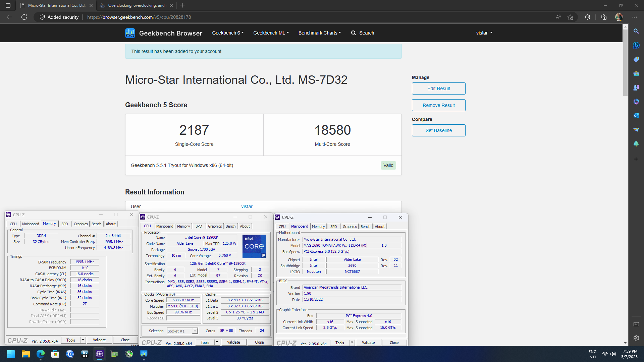This screenshot has height=362, width=644.
Task: Click Validate in Mainboard CPU-Z window
Action: pos(368,343)
